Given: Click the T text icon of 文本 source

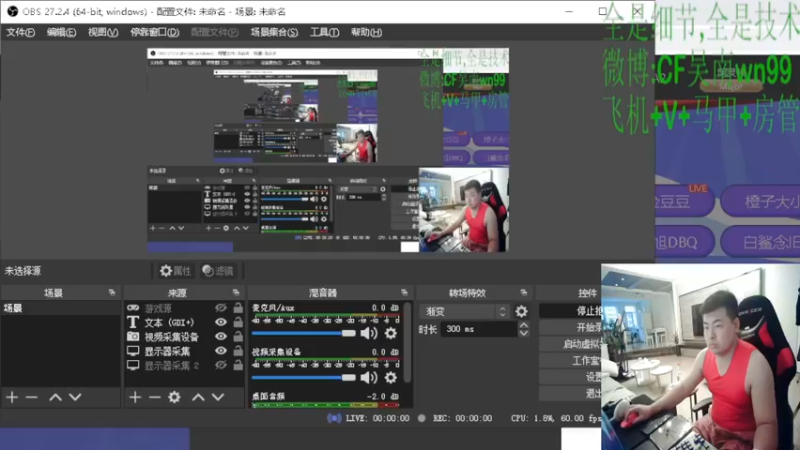Looking at the screenshot, I should 133,322.
